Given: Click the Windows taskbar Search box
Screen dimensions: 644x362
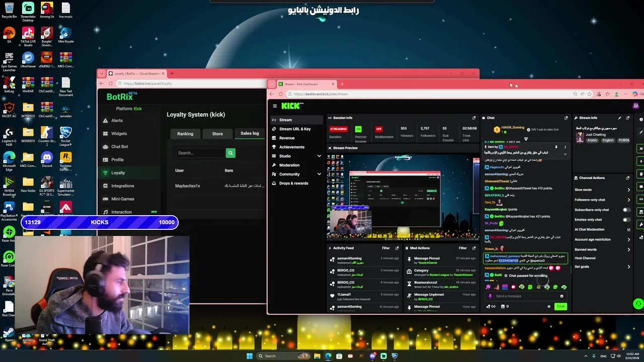Looking at the screenshot, I should pyautogui.click(x=283, y=356).
